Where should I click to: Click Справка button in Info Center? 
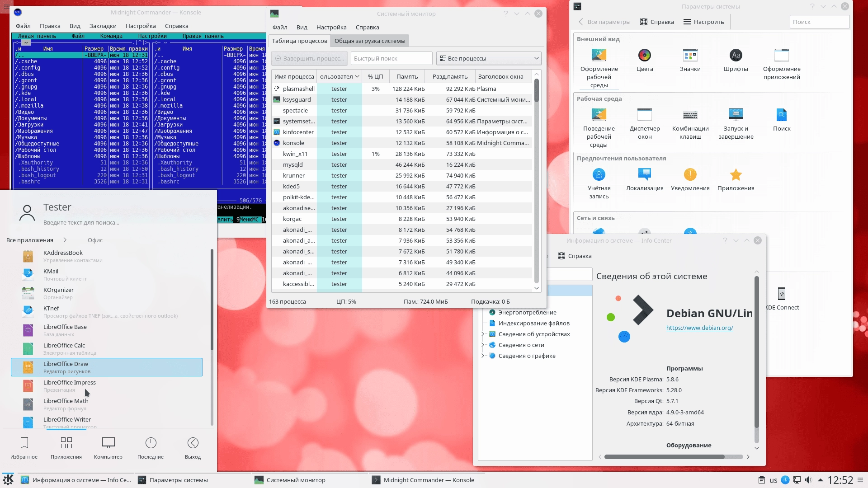pyautogui.click(x=575, y=256)
